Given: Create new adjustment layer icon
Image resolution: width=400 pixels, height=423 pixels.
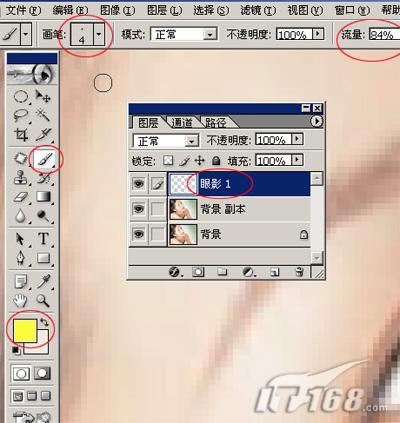Looking at the screenshot, I should [x=248, y=272].
